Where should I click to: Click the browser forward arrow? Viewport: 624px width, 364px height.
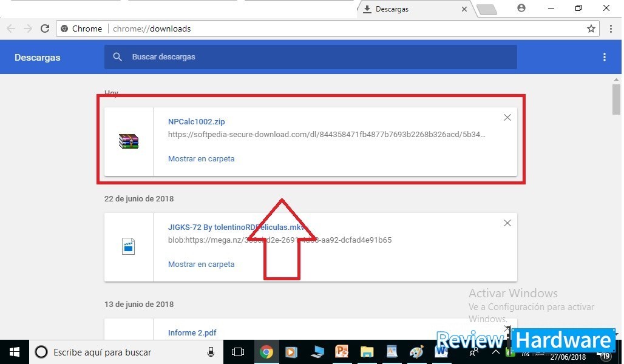(28, 29)
